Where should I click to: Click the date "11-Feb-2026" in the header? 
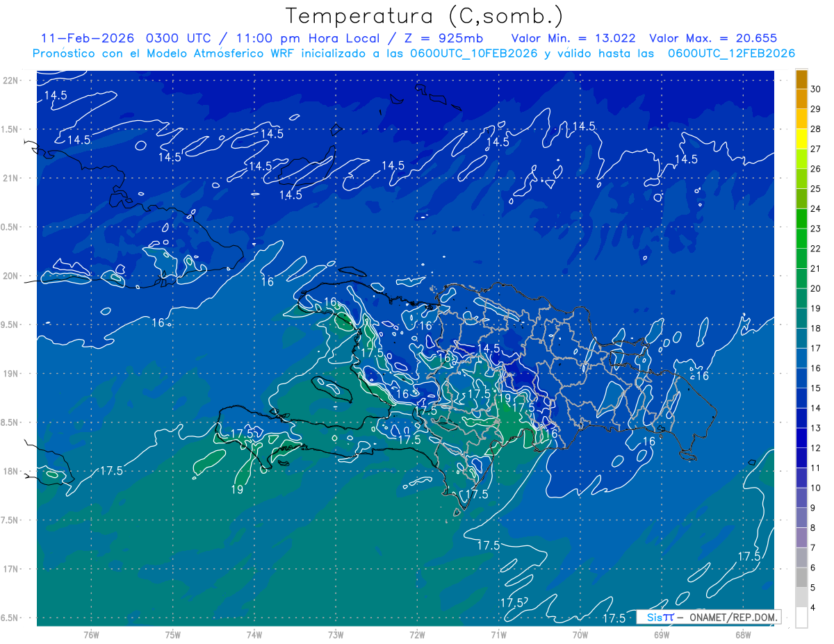pyautogui.click(x=88, y=38)
